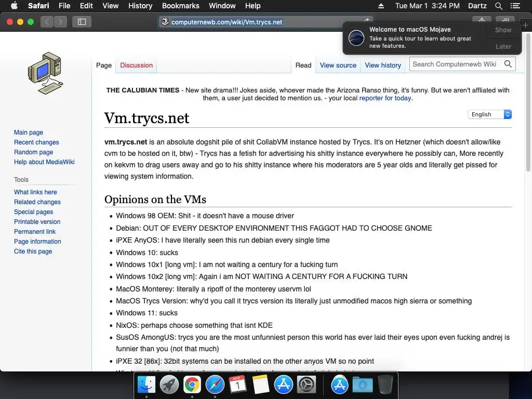Open Google Chrome from the Dock
Image resolution: width=532 pixels, height=399 pixels.
pyautogui.click(x=192, y=385)
